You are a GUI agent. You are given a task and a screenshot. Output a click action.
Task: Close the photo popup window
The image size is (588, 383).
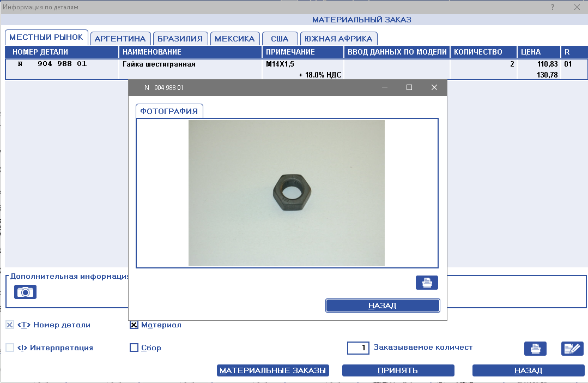point(434,87)
